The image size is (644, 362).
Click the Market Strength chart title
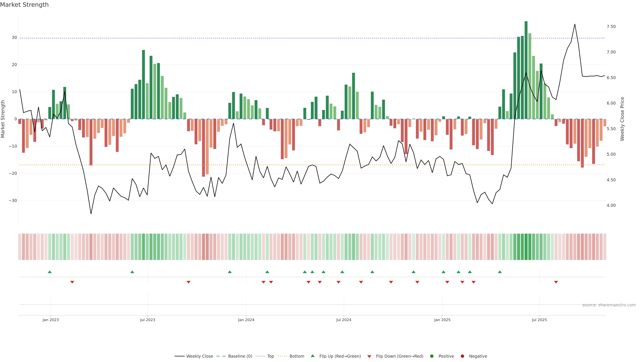(24, 5)
